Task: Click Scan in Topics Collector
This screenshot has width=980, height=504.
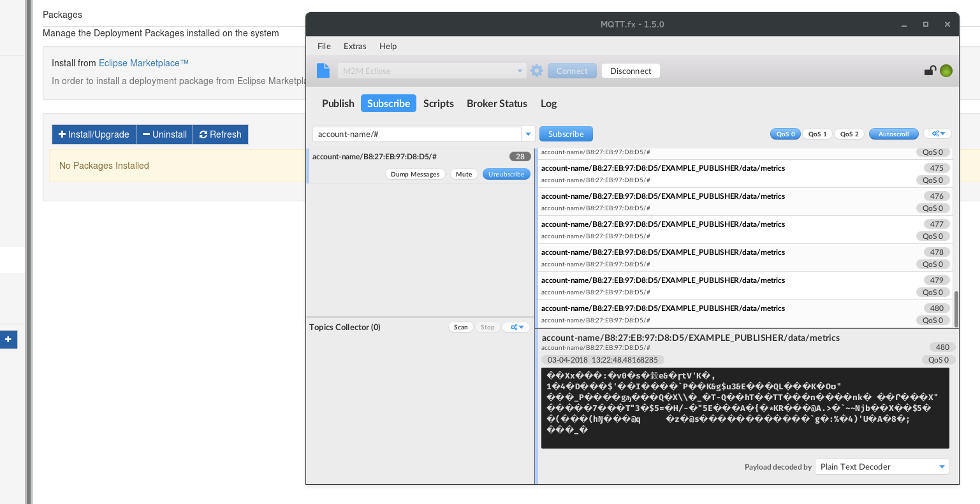Action: [x=461, y=327]
